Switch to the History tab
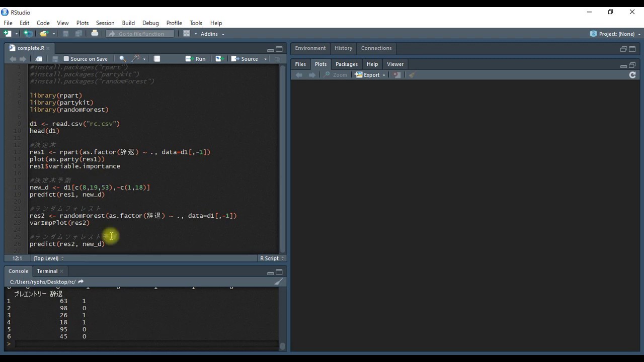The image size is (644, 362). [x=344, y=48]
